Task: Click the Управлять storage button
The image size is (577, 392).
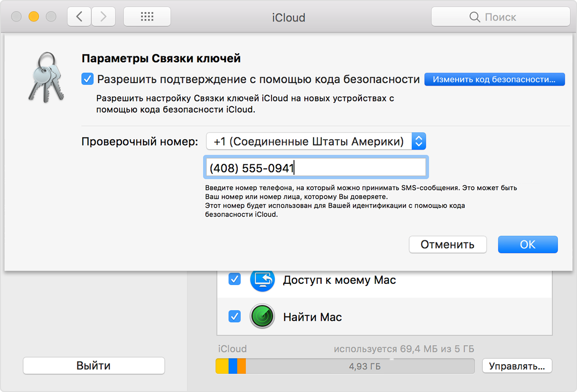Action: coord(517,366)
